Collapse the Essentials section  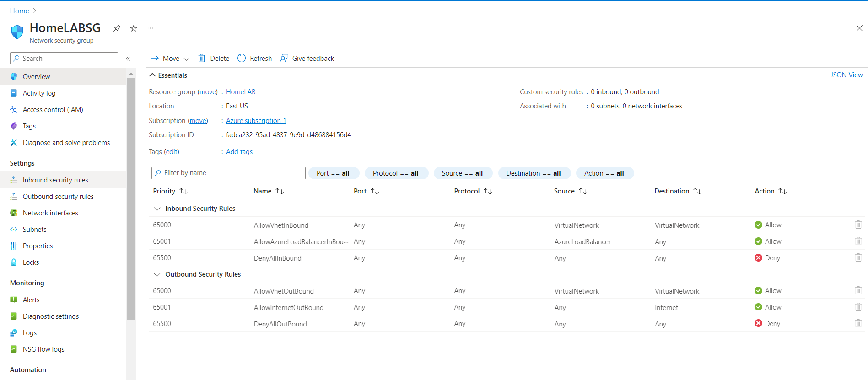[168, 75]
